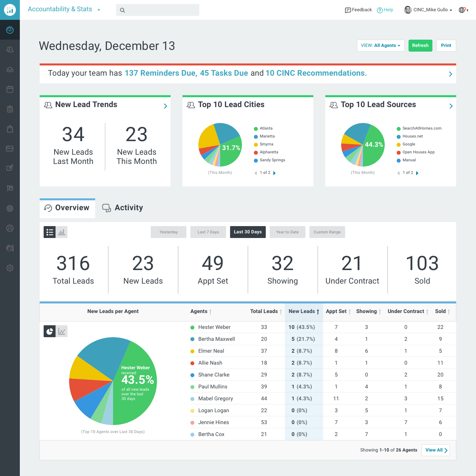Show agents pie chart view
This screenshot has height=476, width=476.
(50, 331)
